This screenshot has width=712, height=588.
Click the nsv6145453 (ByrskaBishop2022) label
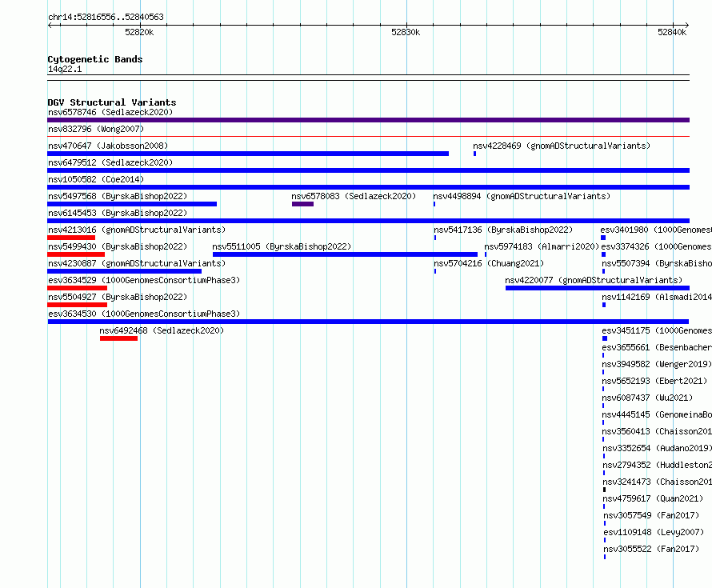tap(118, 213)
